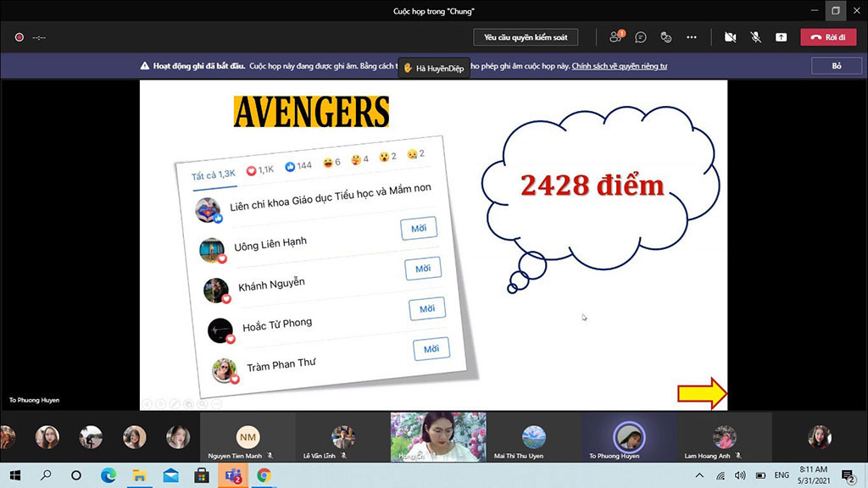
Task: Click the name Tràm Phan Thư
Action: (281, 365)
